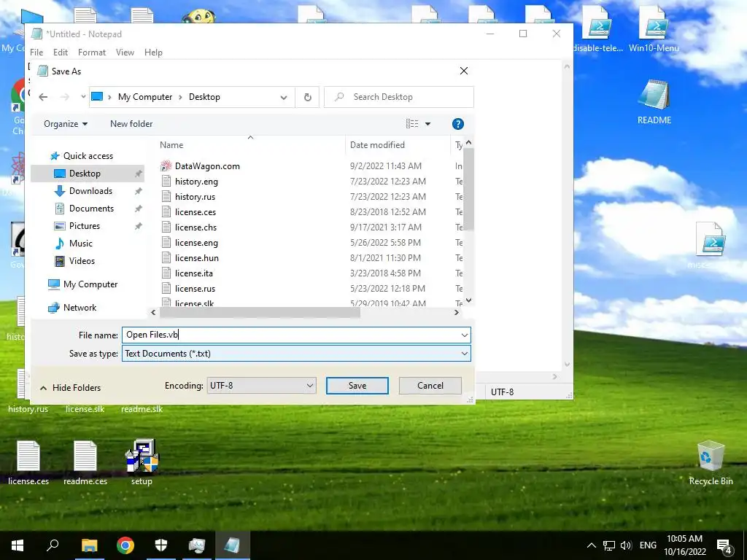Click the file list horizontal scrollbar
Viewport: 747px width, 560px height.
pyautogui.click(x=260, y=312)
